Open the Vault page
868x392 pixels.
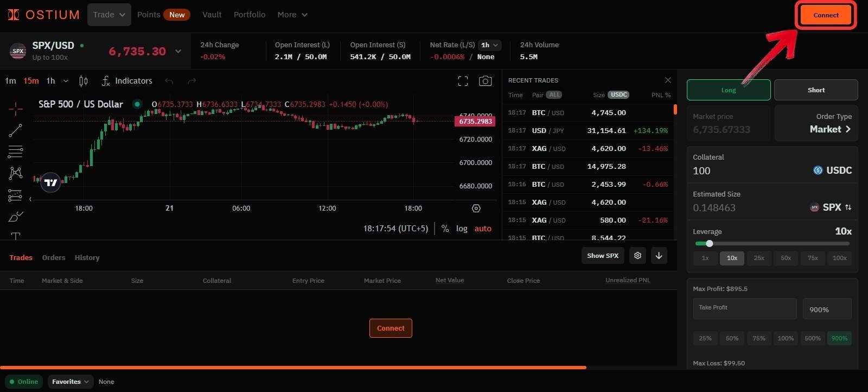coord(212,15)
